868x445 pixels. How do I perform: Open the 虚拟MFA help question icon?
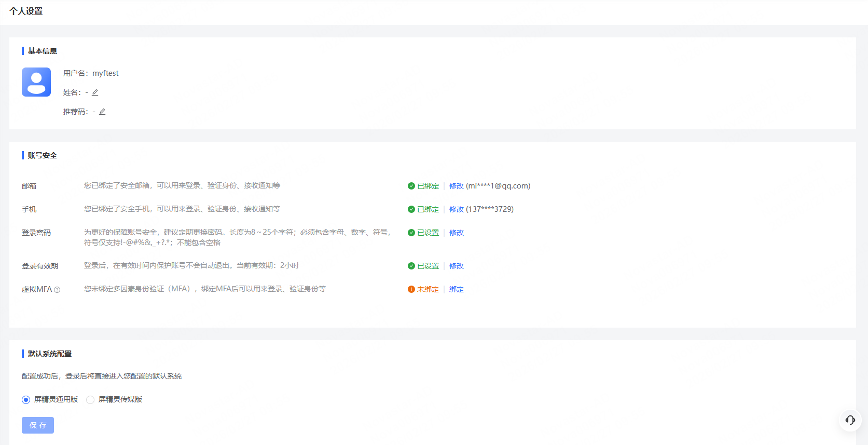(x=57, y=290)
